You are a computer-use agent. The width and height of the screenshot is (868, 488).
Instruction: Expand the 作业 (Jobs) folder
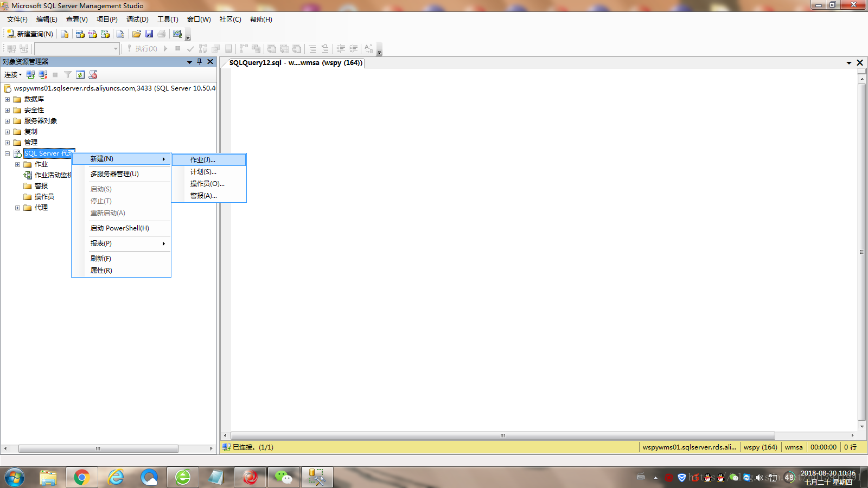pyautogui.click(x=17, y=164)
